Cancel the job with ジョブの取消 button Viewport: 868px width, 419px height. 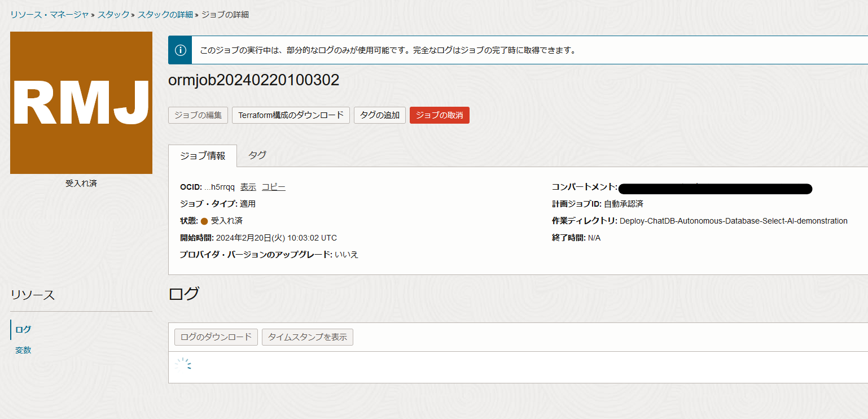coord(440,115)
